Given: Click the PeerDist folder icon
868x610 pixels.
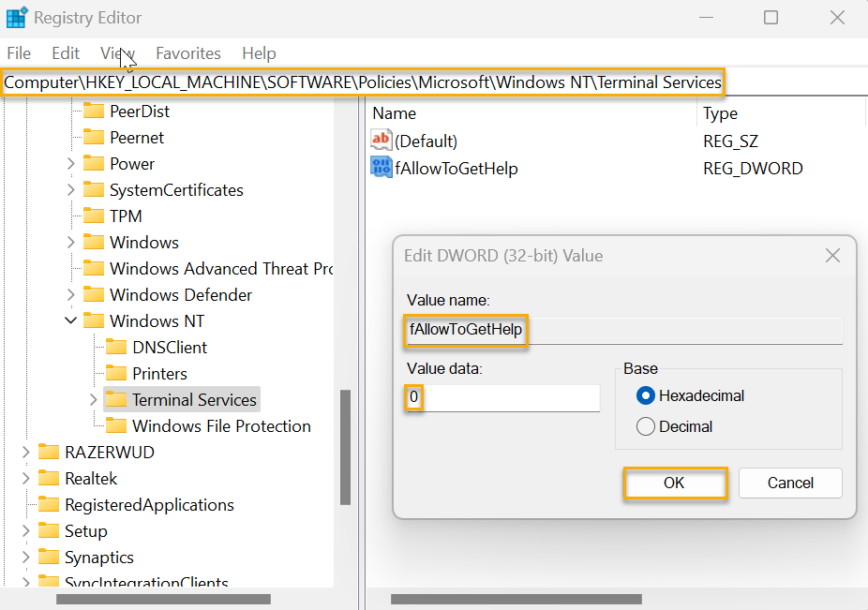Looking at the screenshot, I should tap(94, 111).
